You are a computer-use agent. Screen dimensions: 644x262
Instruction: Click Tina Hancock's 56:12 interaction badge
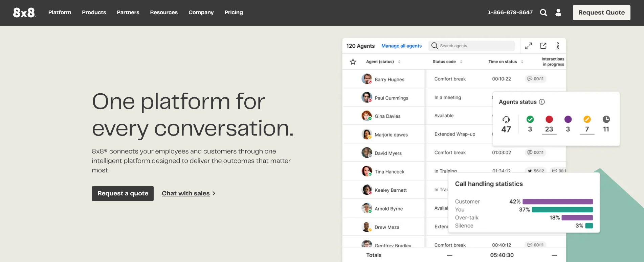coord(536,171)
